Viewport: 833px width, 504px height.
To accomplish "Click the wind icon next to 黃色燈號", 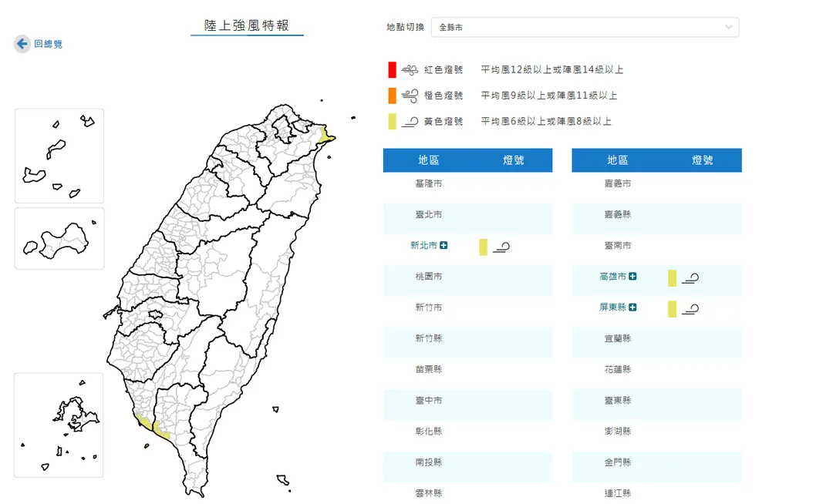I will tap(410, 122).
